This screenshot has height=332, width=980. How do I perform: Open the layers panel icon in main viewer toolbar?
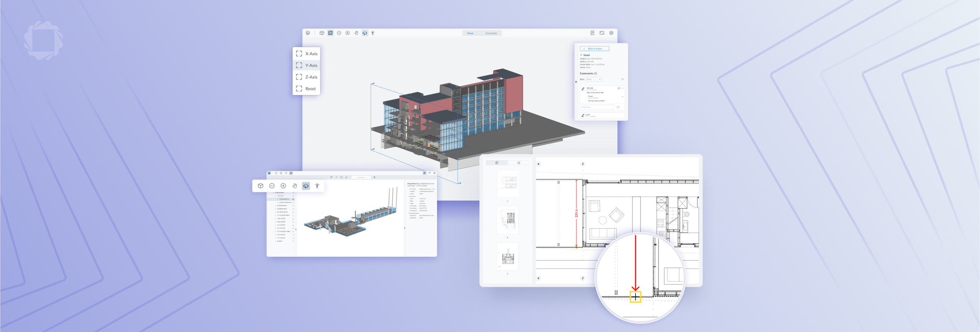coord(308,33)
